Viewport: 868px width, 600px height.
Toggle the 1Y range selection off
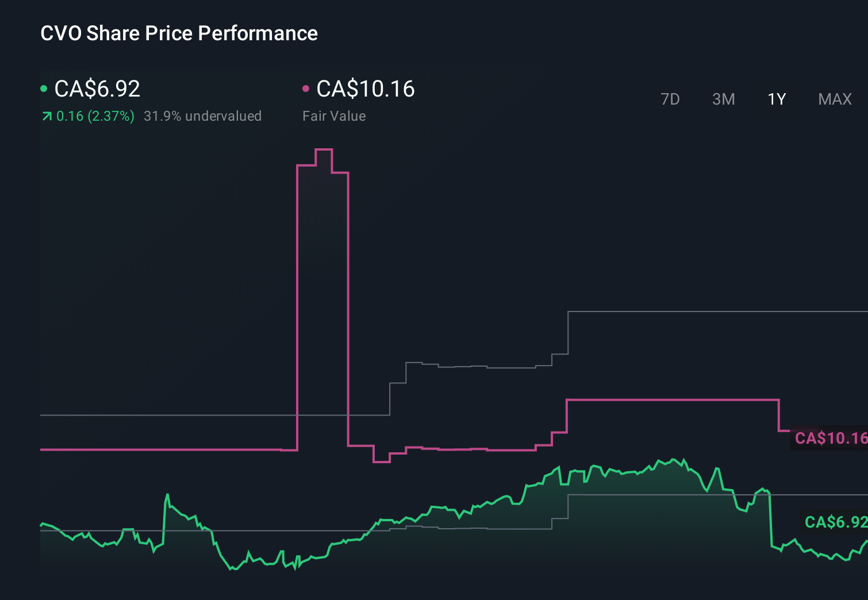(776, 99)
